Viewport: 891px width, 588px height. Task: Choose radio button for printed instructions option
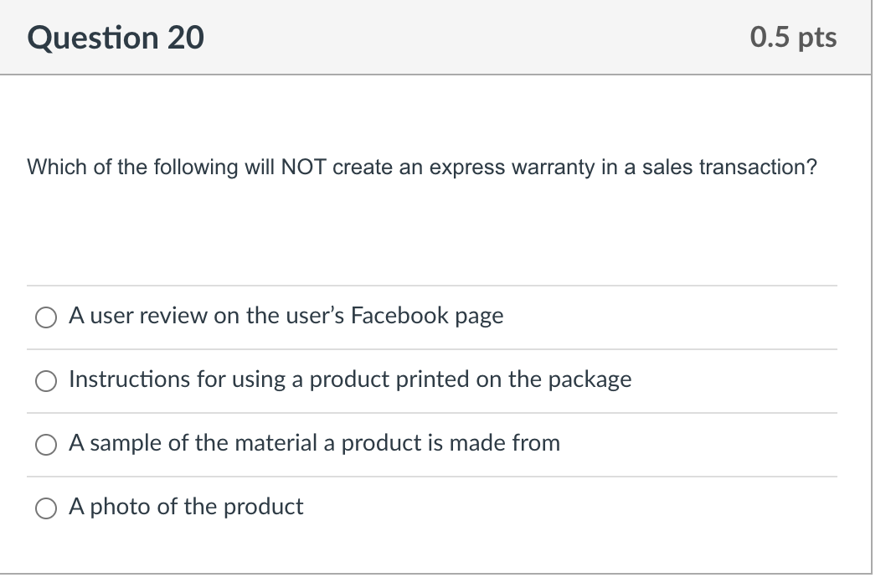(x=44, y=380)
